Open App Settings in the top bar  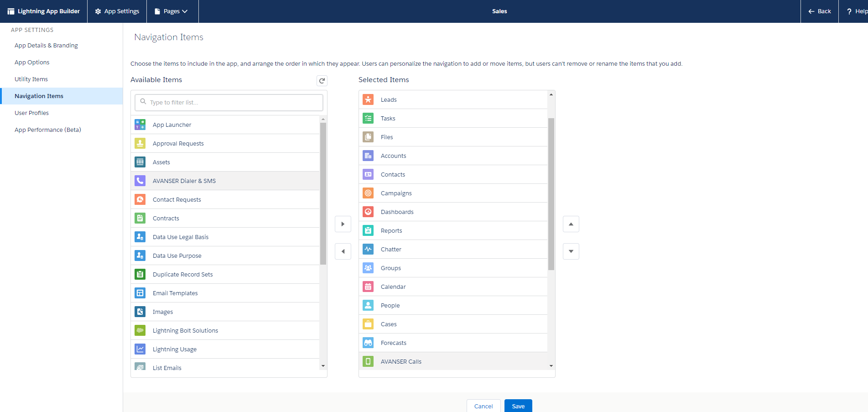coord(117,11)
